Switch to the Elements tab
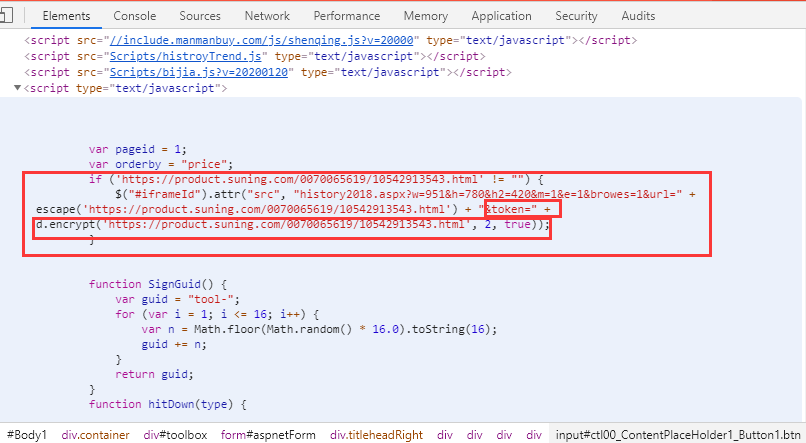Image resolution: width=806 pixels, height=443 pixels. click(66, 16)
